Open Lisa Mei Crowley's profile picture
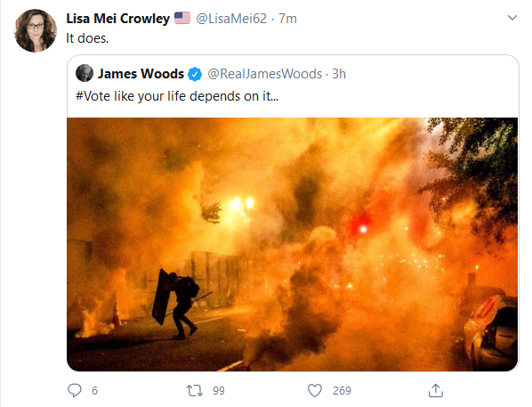This screenshot has width=532, height=407. (36, 30)
